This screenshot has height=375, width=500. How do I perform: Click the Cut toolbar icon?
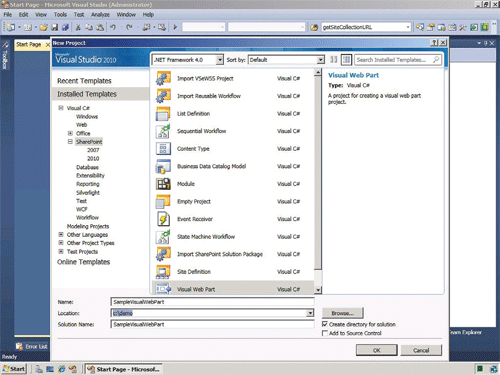click(x=78, y=27)
